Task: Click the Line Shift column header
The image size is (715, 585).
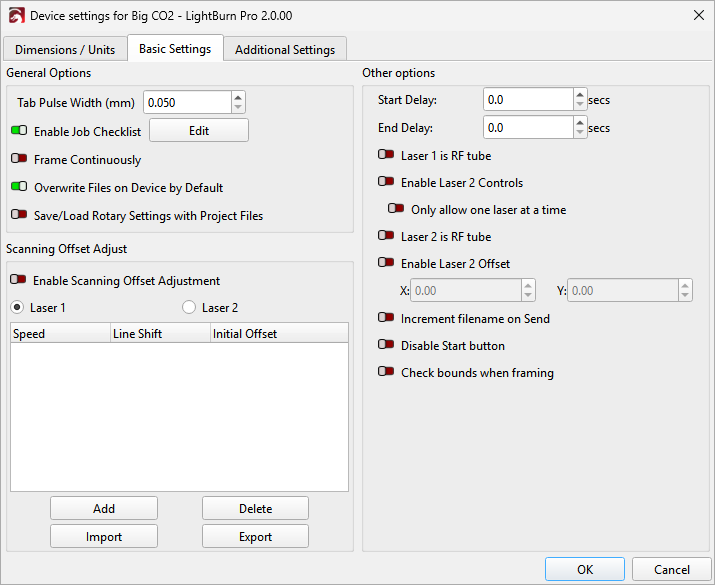Action: click(159, 334)
